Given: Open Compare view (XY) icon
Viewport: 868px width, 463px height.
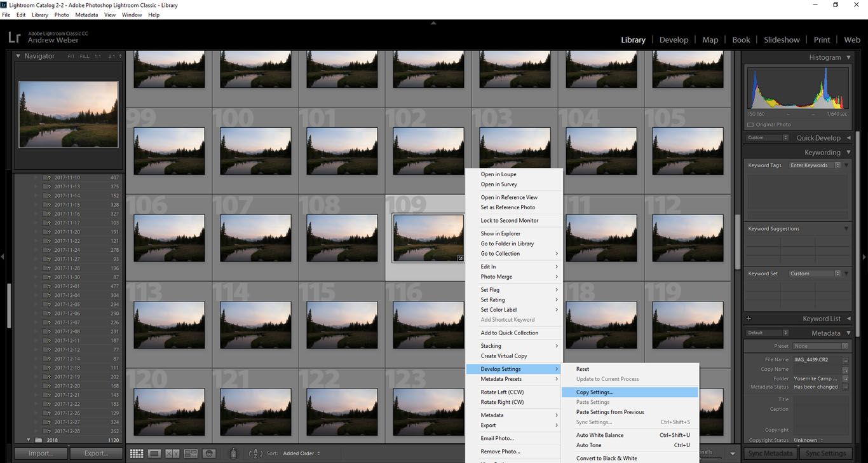Looking at the screenshot, I should 172,453.
